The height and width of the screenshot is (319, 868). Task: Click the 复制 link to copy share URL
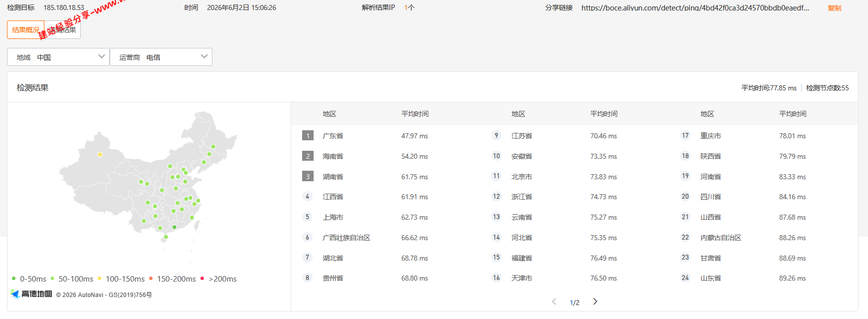pos(834,8)
